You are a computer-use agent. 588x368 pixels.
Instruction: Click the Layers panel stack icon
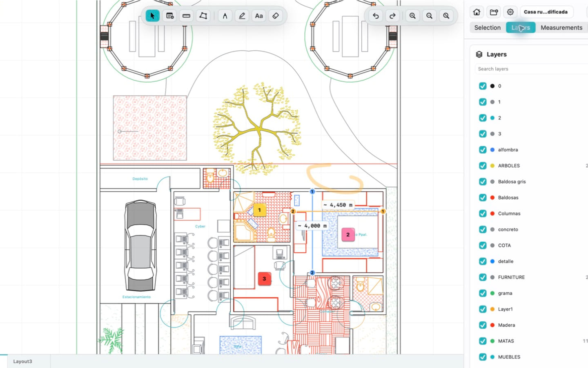(479, 54)
